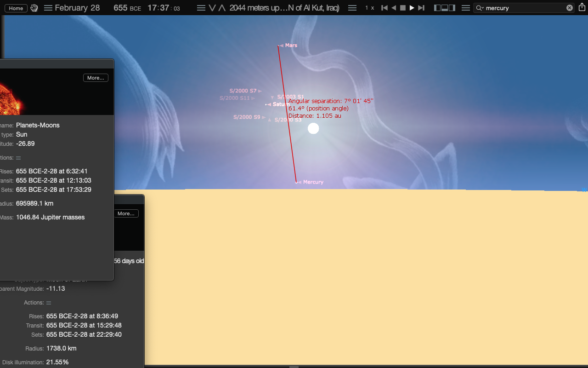
Task: Select the hand grab tool icon
Action: pyautogui.click(x=34, y=8)
